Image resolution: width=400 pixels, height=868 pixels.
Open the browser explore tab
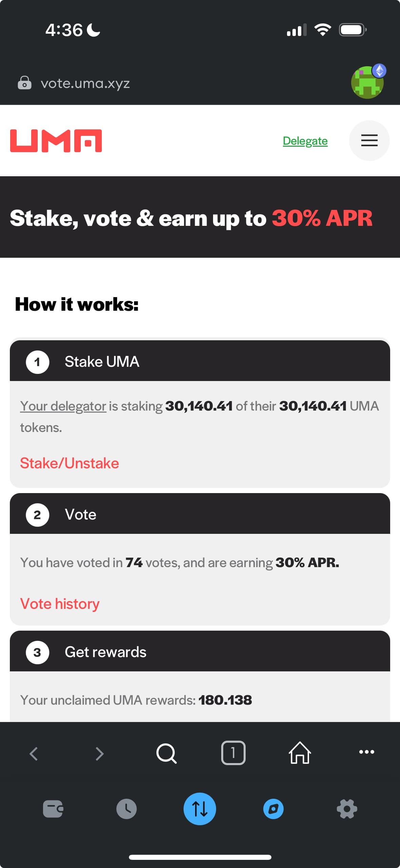click(273, 809)
